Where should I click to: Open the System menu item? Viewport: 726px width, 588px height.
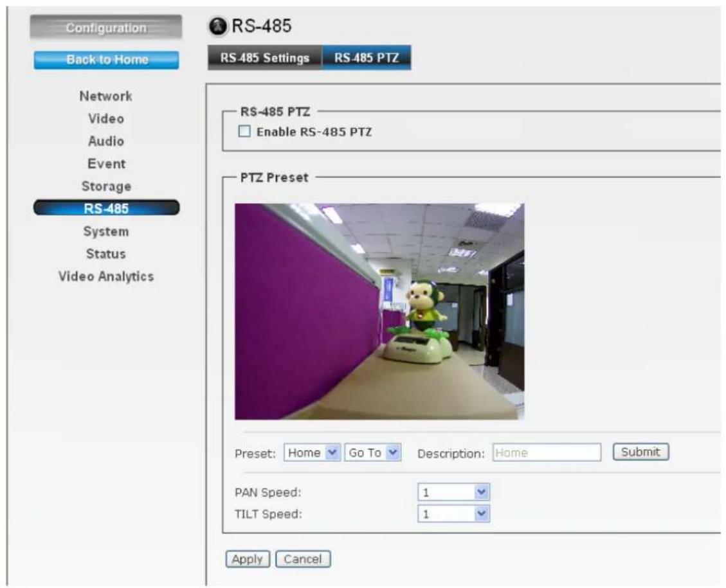click(x=106, y=231)
